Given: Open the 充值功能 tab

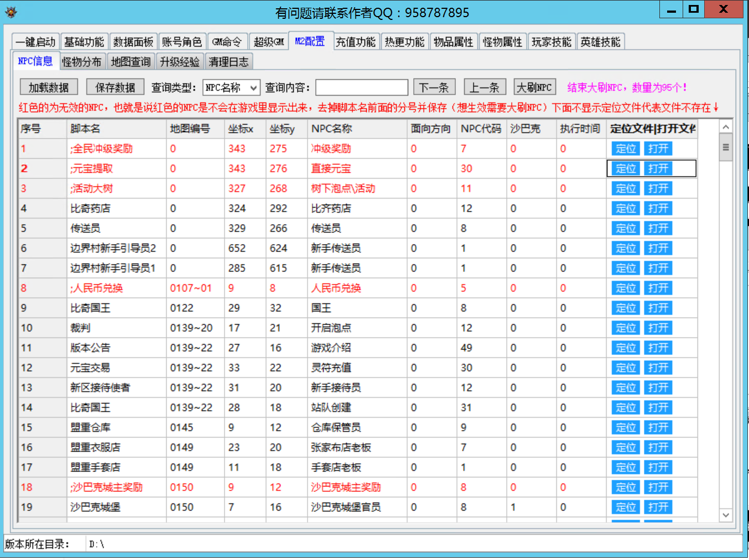Looking at the screenshot, I should (x=356, y=42).
